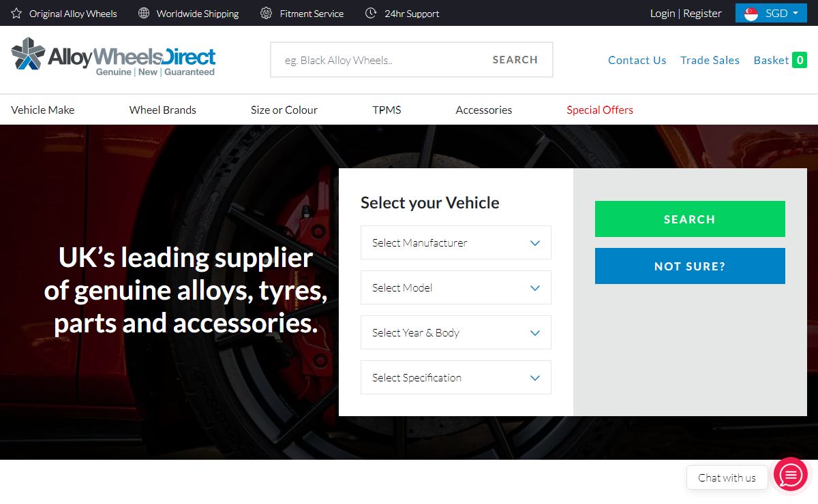Open the Vehicle Make menu

coord(43,110)
